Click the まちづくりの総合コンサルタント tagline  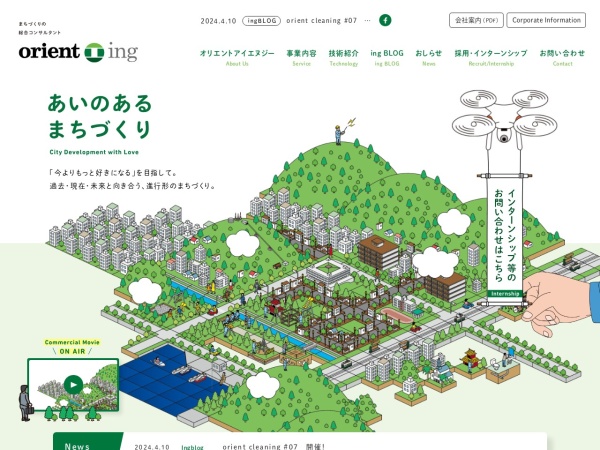[39, 28]
